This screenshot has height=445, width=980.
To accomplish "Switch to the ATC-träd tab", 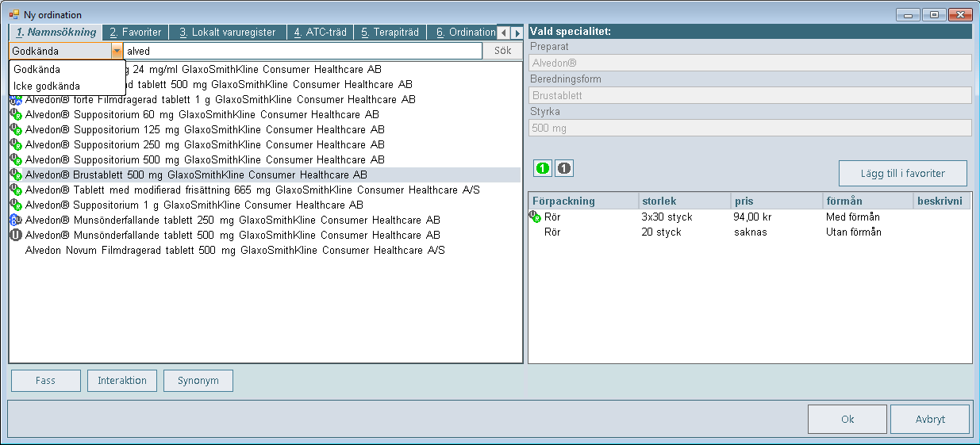I will (321, 33).
